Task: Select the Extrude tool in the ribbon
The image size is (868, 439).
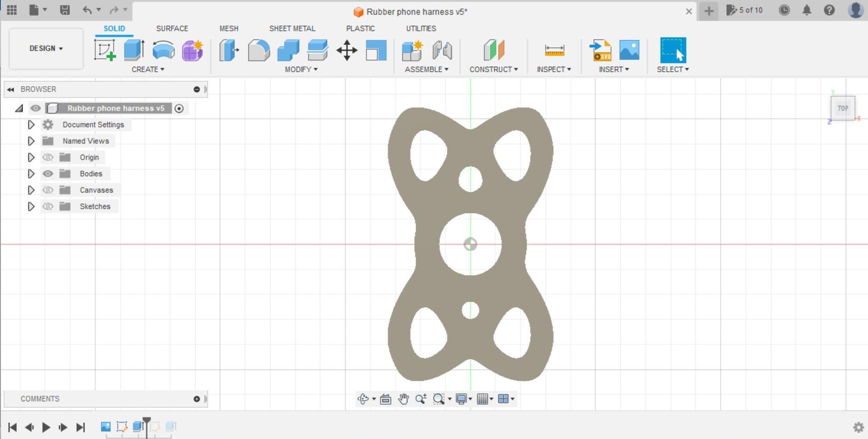Action: coord(134,50)
